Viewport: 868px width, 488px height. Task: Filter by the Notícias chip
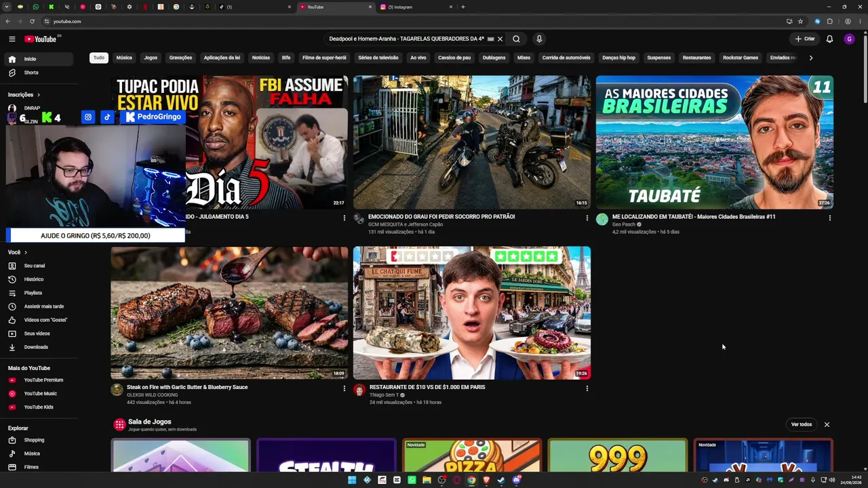point(261,58)
